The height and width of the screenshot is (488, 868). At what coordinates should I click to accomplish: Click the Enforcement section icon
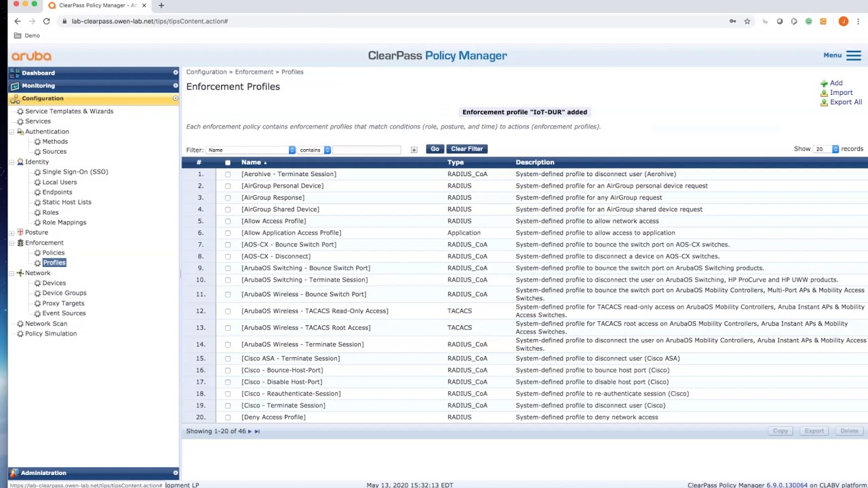(x=20, y=243)
